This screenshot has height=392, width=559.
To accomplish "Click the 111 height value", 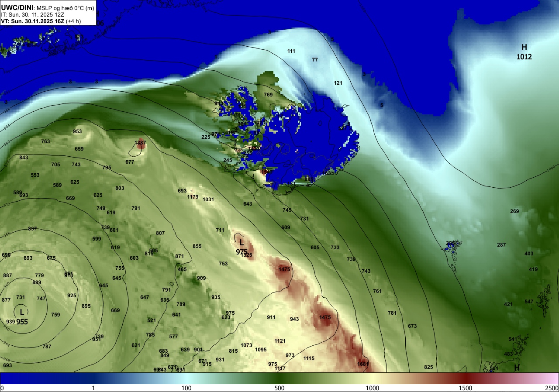I will click(x=291, y=51).
